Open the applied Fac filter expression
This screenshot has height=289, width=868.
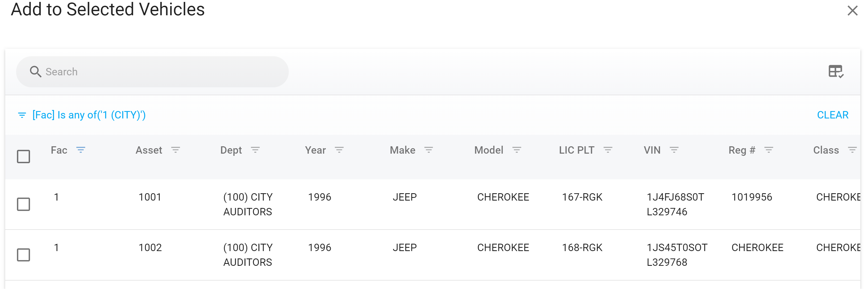coord(89,115)
